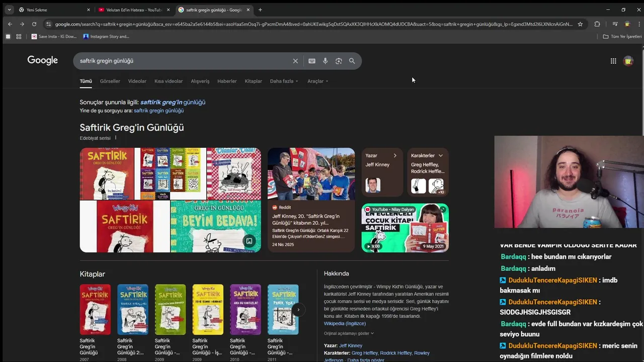644x362 pixels.
Task: Focus the browser address bar URL
Action: (314, 24)
